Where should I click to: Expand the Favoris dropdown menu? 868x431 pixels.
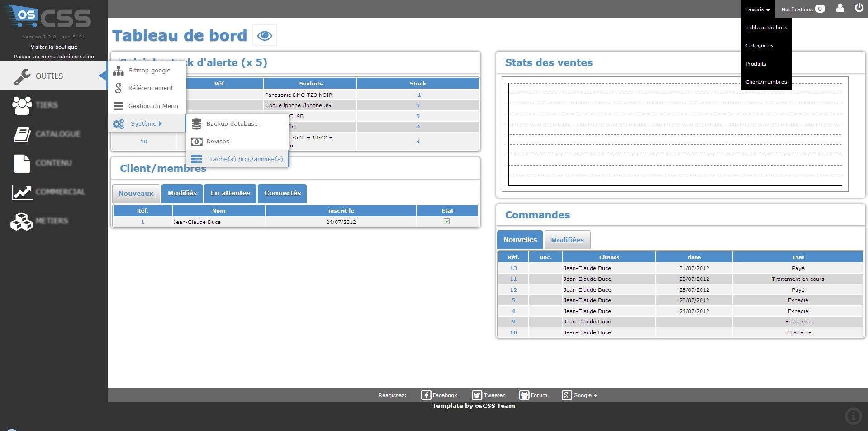pos(757,9)
